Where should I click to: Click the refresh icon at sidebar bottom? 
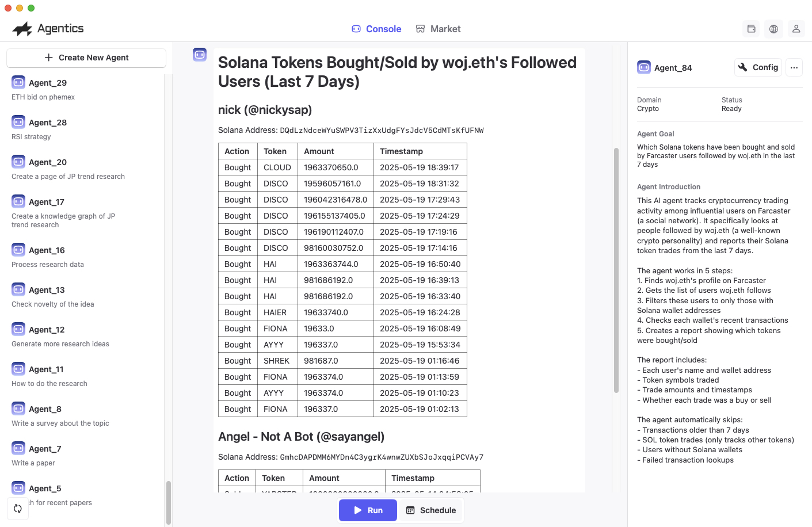(x=18, y=509)
